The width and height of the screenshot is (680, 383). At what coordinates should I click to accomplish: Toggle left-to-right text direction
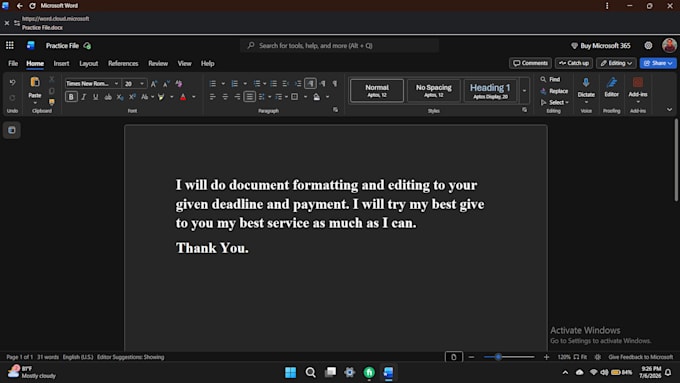[x=310, y=83]
